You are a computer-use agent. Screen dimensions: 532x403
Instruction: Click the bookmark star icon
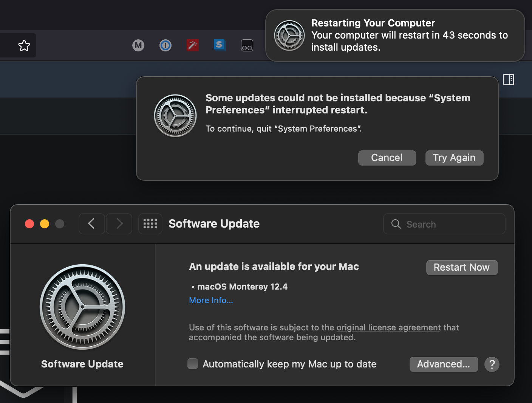24,46
